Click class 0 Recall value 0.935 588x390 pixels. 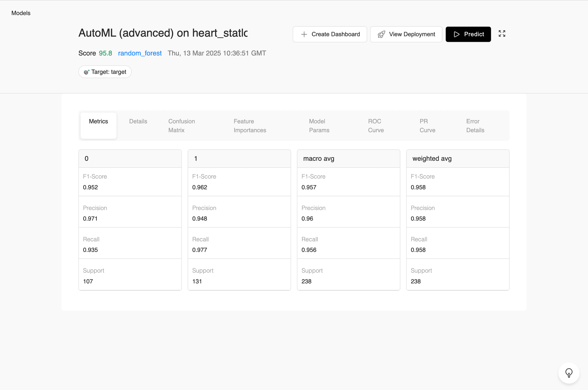coord(90,250)
